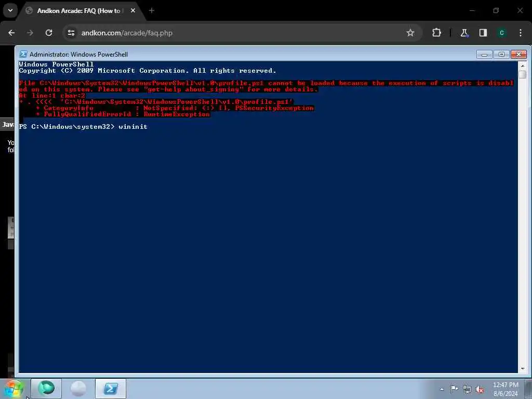Viewport: 532px width, 399px height.
Task: Select the PowerShell taskbar button
Action: 111,389
